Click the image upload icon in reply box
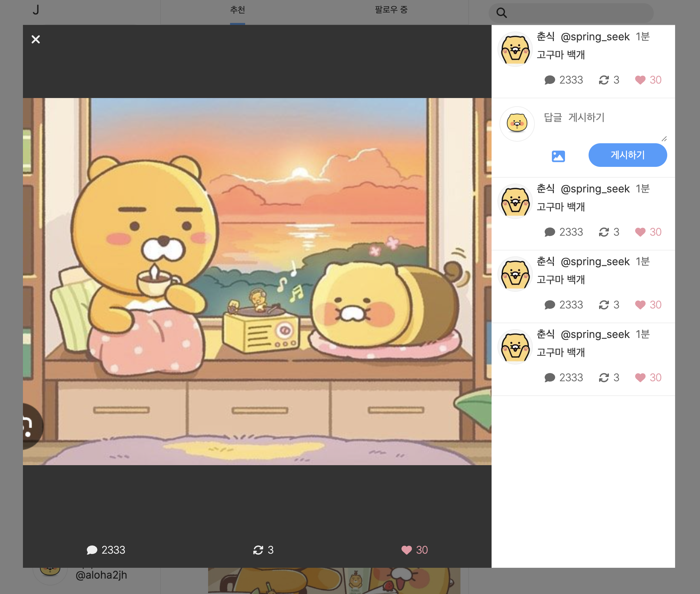This screenshot has height=594, width=700. [558, 156]
